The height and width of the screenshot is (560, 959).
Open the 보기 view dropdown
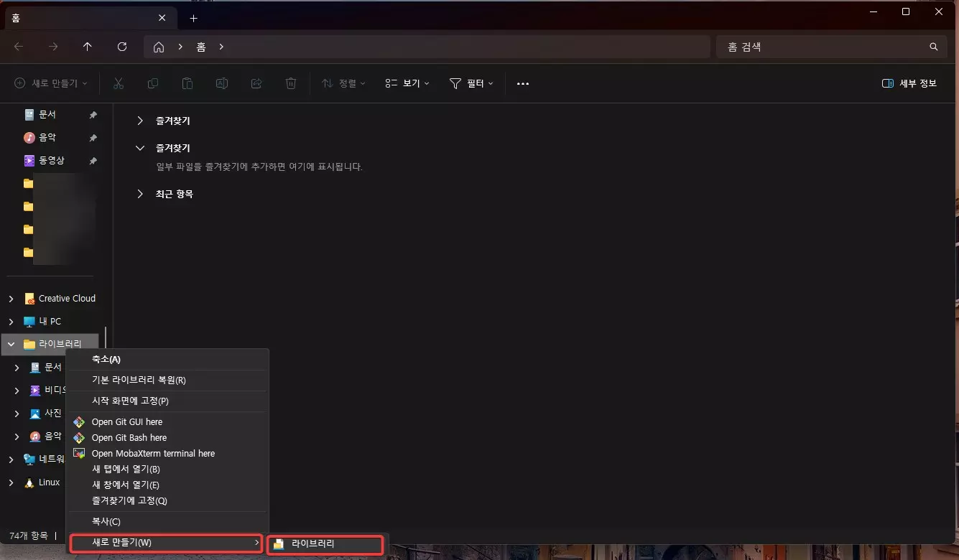[x=407, y=83]
